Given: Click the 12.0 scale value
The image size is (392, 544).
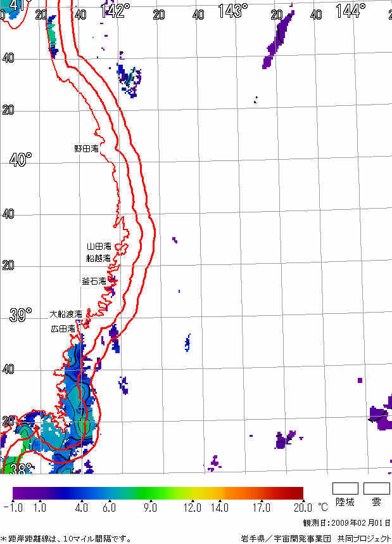Looking at the screenshot, I should click(x=193, y=508).
